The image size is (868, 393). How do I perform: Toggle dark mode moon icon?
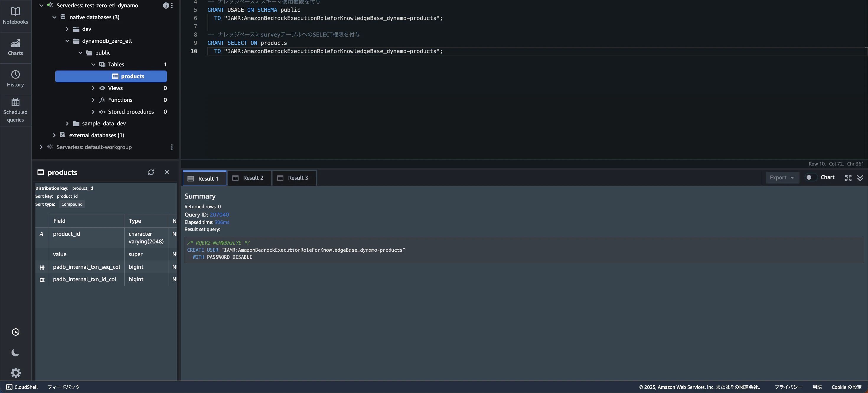pos(15,353)
